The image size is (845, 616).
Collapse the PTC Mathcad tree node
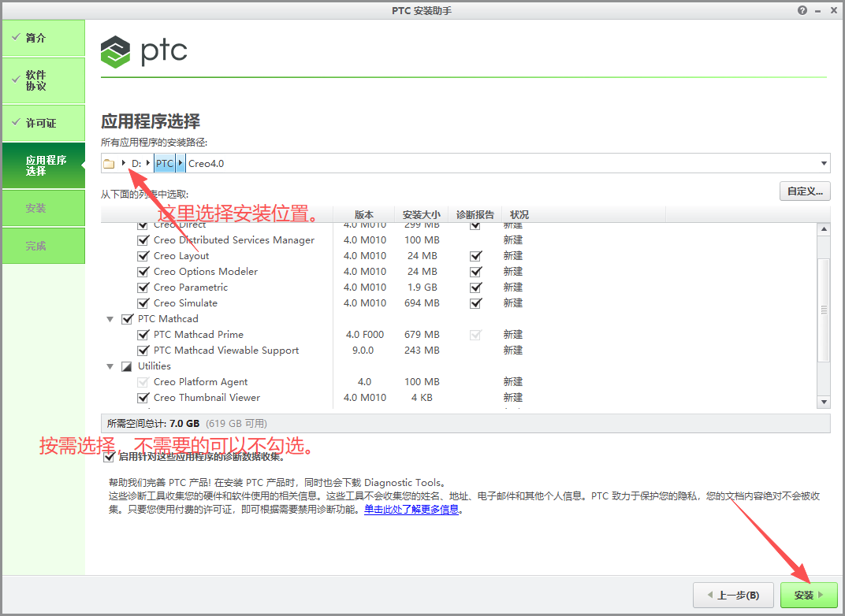(x=110, y=318)
